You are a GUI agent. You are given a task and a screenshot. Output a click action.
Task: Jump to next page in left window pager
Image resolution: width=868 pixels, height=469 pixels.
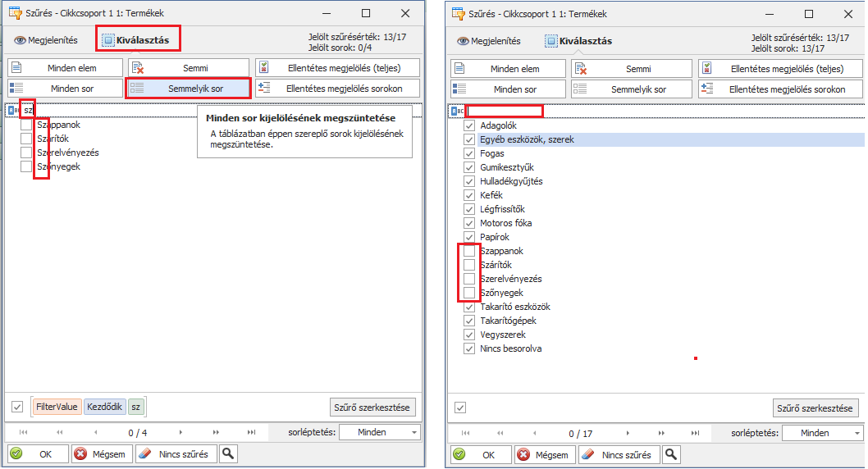(x=216, y=432)
